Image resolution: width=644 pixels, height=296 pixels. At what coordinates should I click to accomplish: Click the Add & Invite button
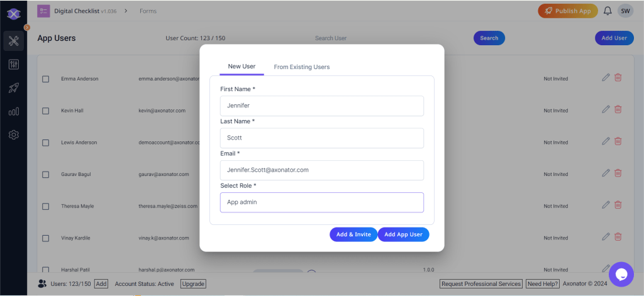(353, 234)
